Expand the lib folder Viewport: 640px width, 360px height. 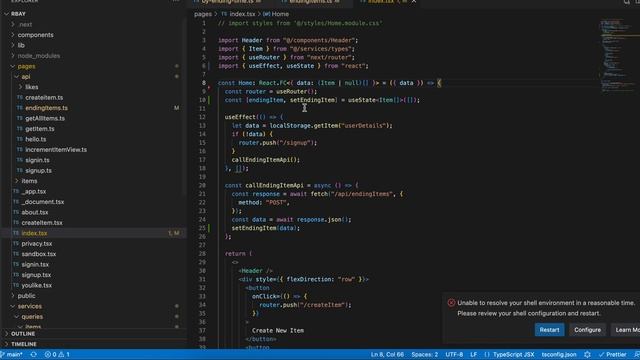tap(21, 45)
